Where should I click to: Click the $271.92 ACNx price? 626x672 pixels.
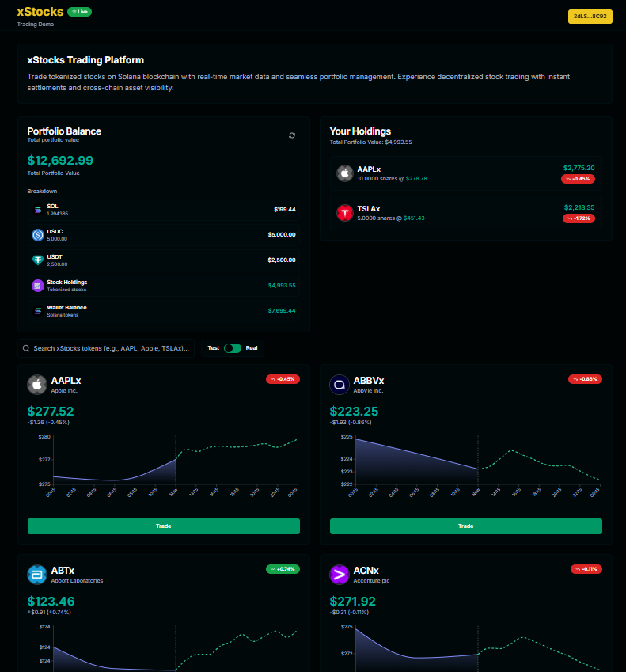(353, 602)
